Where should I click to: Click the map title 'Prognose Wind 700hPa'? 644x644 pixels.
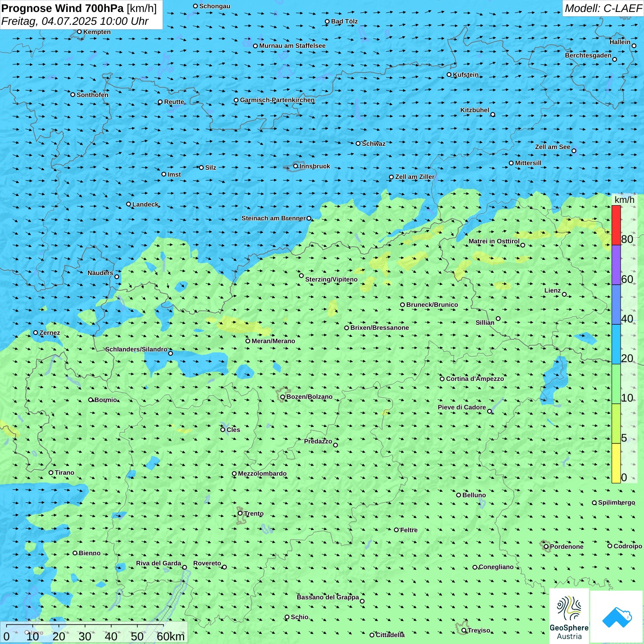point(63,8)
